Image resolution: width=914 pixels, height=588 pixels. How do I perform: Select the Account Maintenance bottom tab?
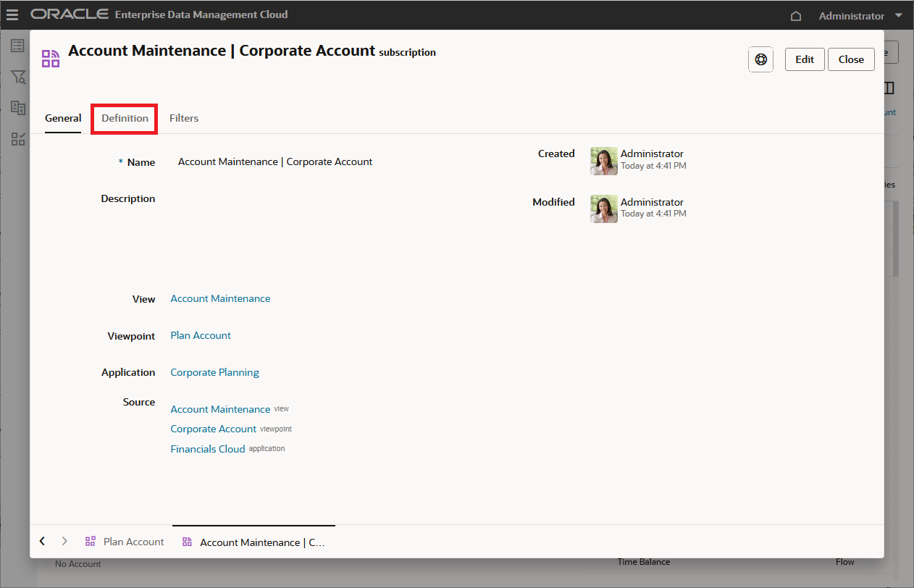point(253,542)
